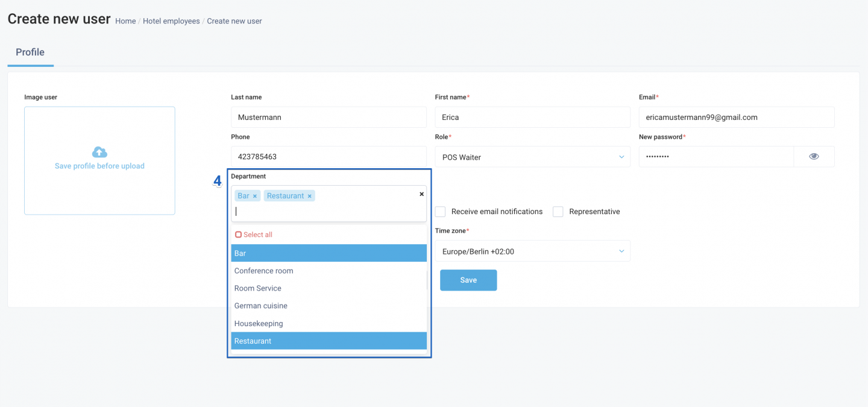Screen dimensions: 868x407
Task: Tick the Select all checkbox
Action: click(239, 235)
